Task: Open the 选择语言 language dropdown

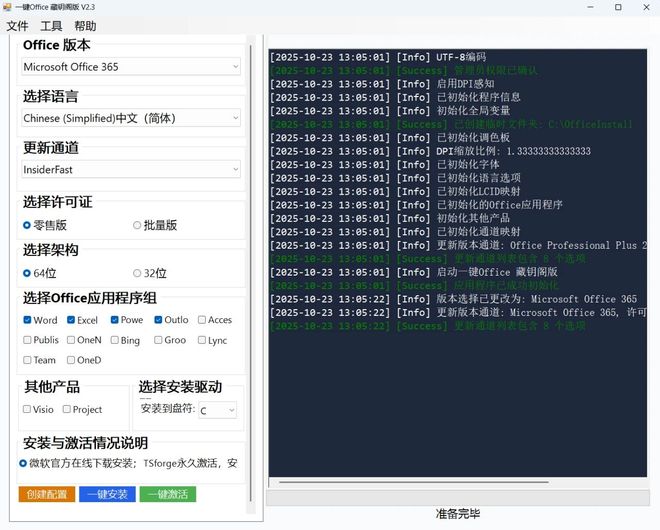Action: 131,118
